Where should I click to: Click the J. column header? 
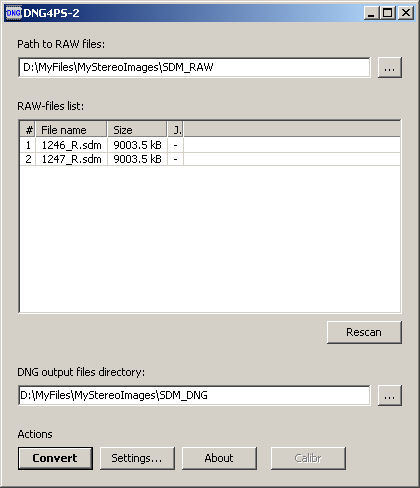pyautogui.click(x=175, y=130)
